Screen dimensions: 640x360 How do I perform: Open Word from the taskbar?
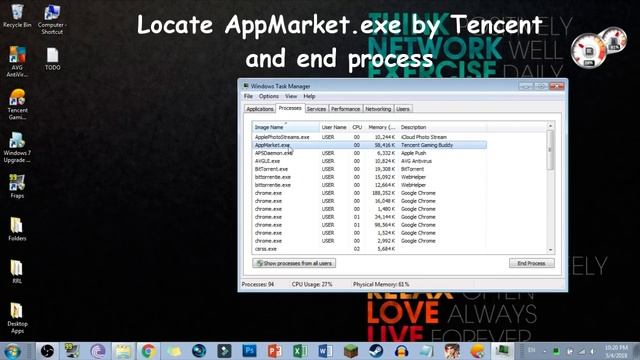[x=325, y=351]
